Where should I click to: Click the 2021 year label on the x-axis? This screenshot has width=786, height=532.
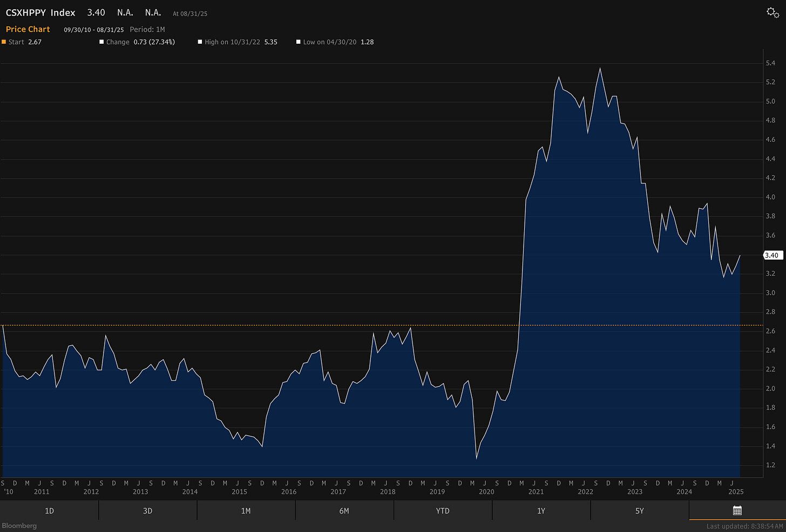536,492
